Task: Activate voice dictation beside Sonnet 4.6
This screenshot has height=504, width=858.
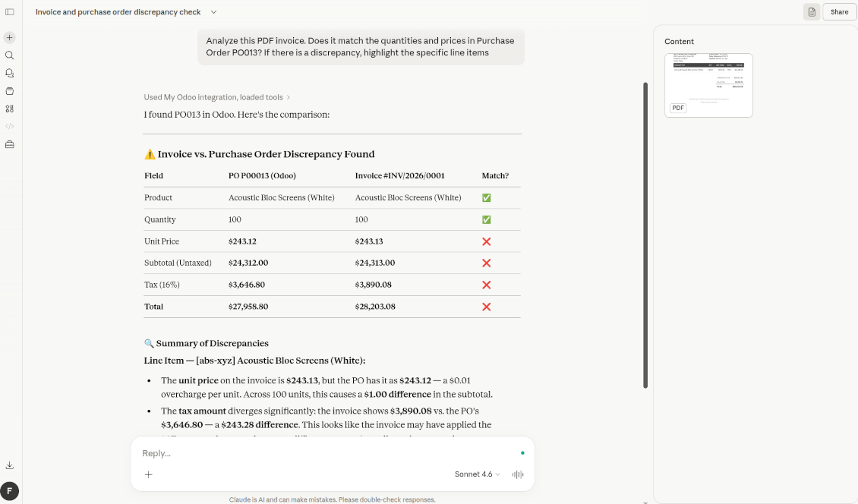Action: pyautogui.click(x=517, y=474)
